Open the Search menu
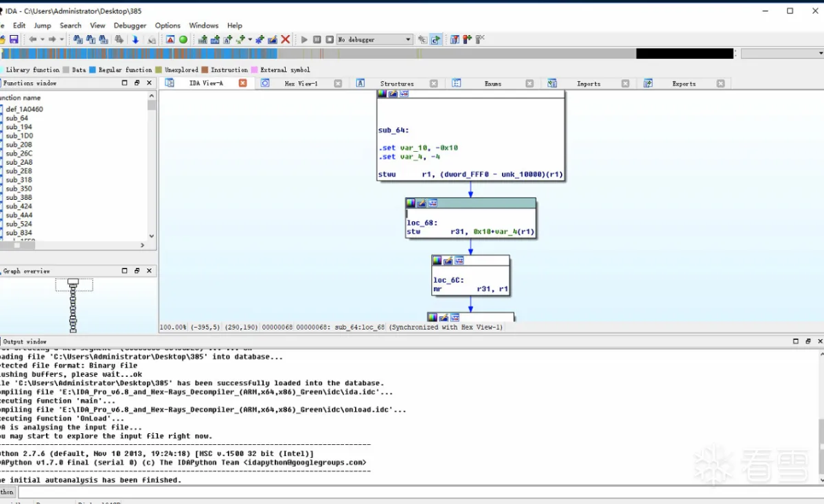Screen dimensions: 824x504 point(71,25)
